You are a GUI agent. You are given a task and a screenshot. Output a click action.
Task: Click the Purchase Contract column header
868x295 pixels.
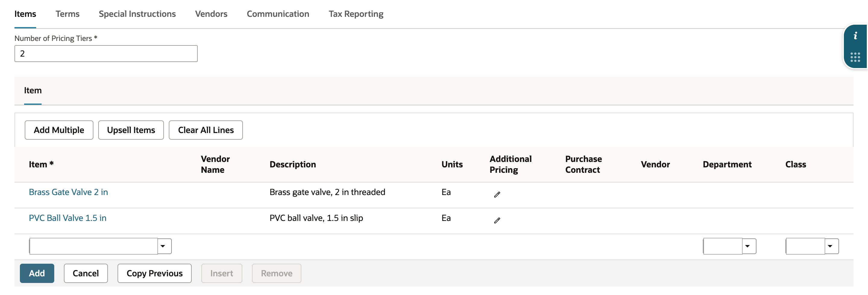tap(583, 164)
